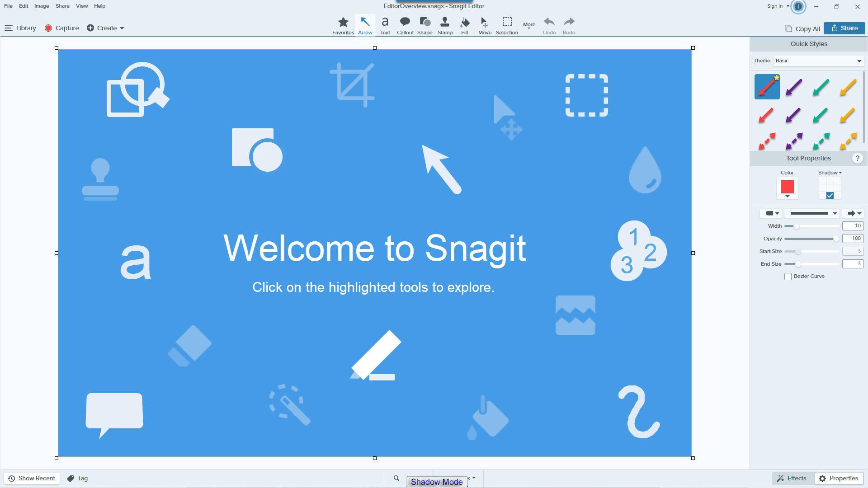Click the Share button
This screenshot has width=868, height=488.
click(844, 28)
